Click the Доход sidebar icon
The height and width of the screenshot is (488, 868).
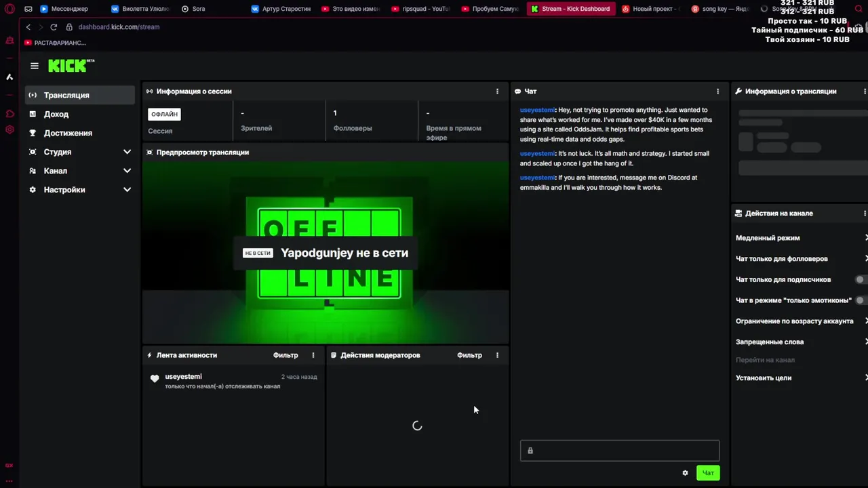33,115
